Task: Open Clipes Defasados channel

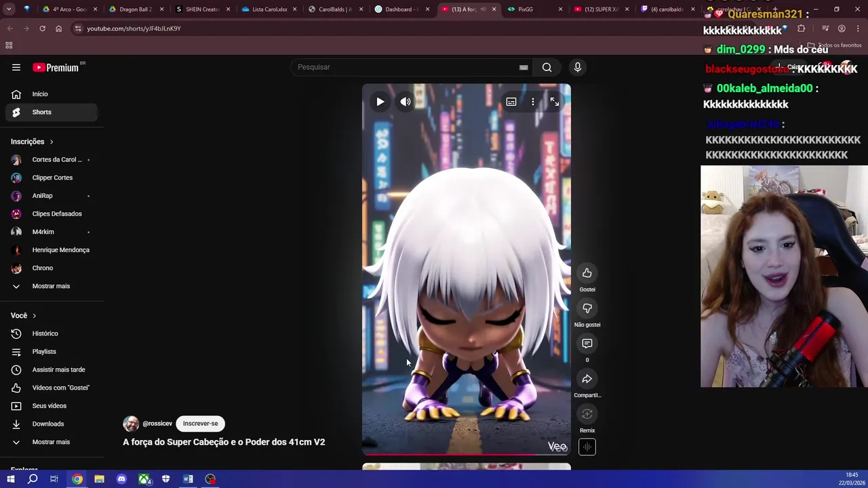Action: coord(52,213)
